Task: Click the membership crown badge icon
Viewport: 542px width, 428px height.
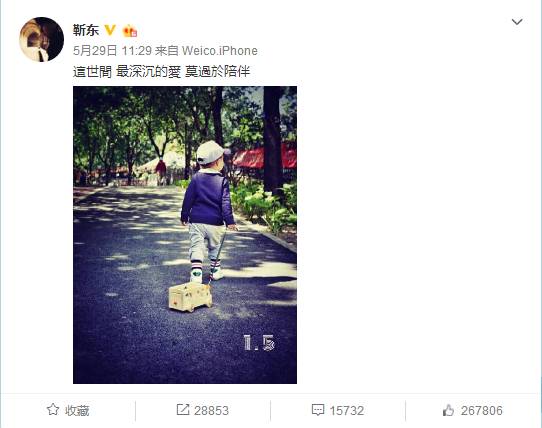Action: [x=130, y=31]
